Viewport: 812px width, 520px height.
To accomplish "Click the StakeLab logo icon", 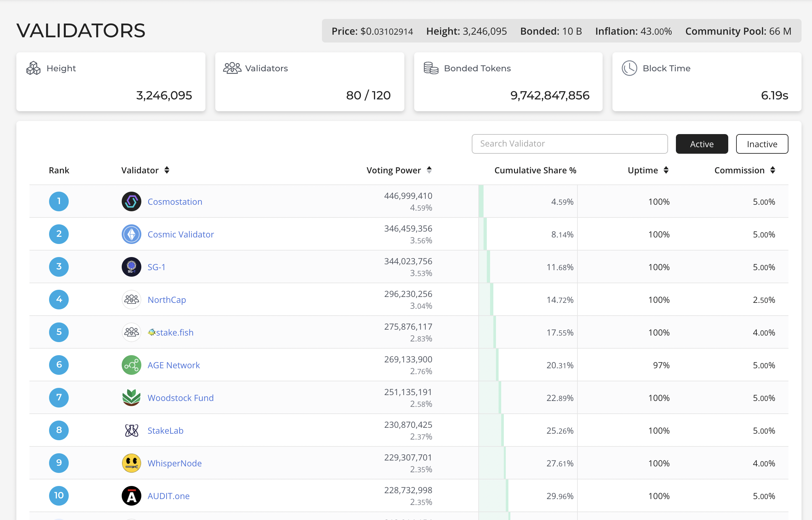I will [132, 430].
